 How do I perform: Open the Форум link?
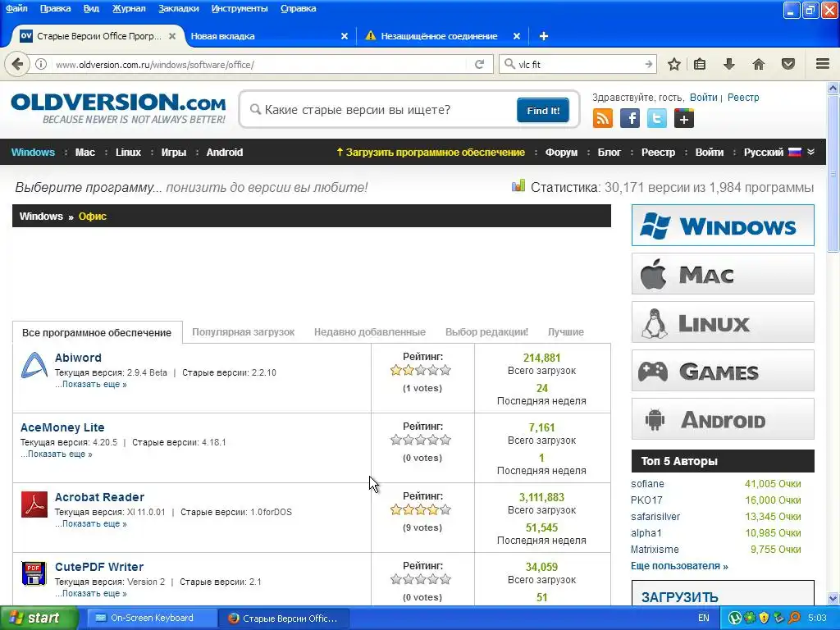click(561, 152)
